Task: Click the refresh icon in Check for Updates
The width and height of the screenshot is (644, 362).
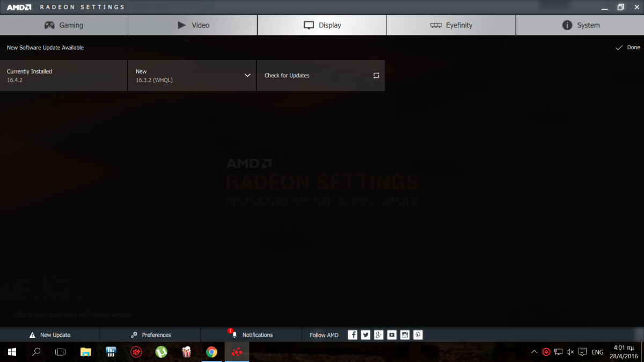Action: 376,76
